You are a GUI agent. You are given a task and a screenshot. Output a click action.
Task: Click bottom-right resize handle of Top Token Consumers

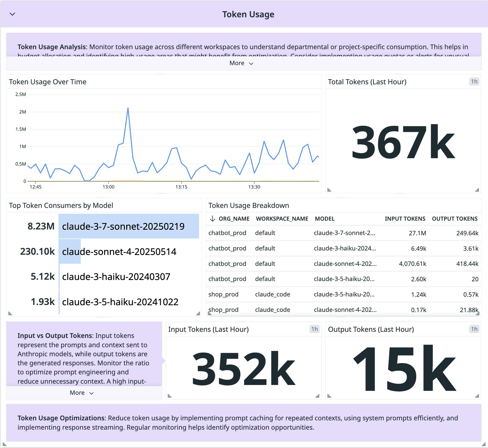[198, 313]
